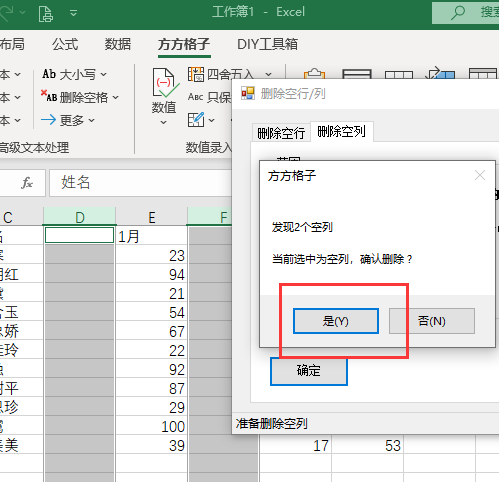Screen dimensions: 499x482
Task: Open the 方方格子 ribbon tab
Action: tap(184, 44)
